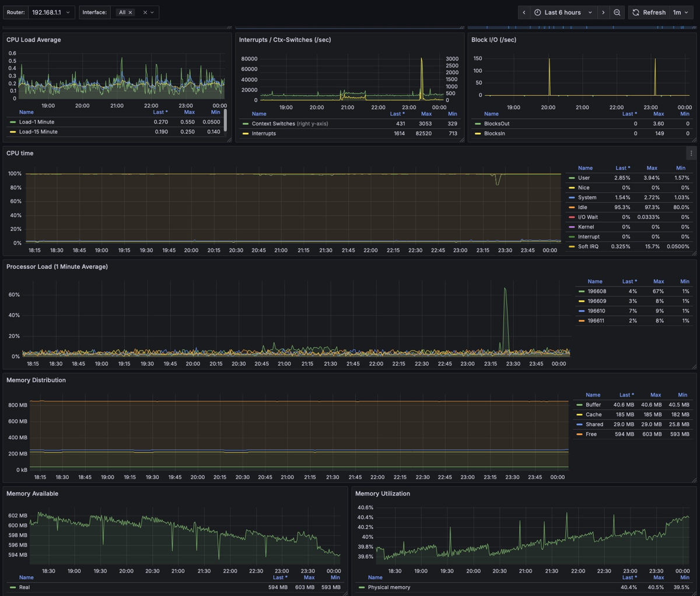Screen dimensions: 700x596
Task: Shift time range forward with right arrow
Action: click(x=603, y=12)
